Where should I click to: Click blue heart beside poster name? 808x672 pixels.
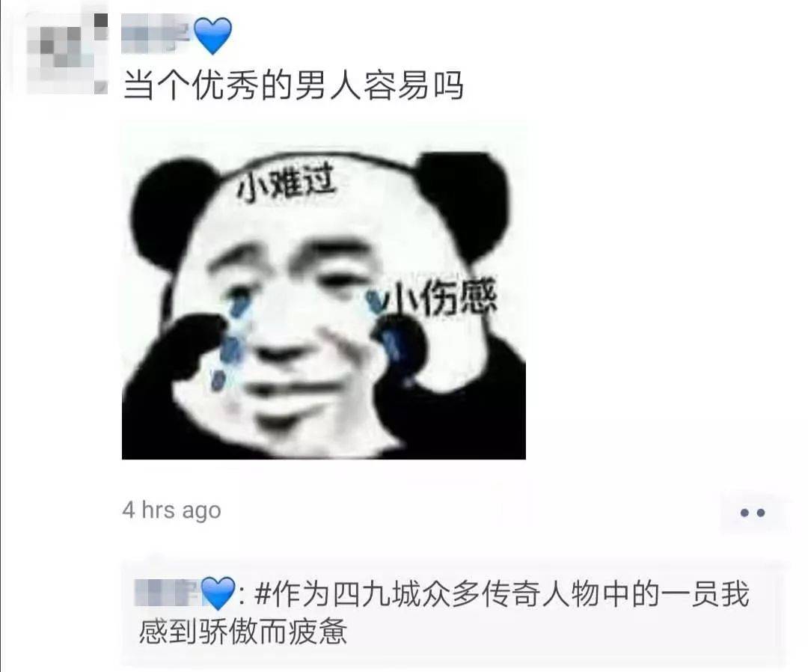[x=212, y=35]
